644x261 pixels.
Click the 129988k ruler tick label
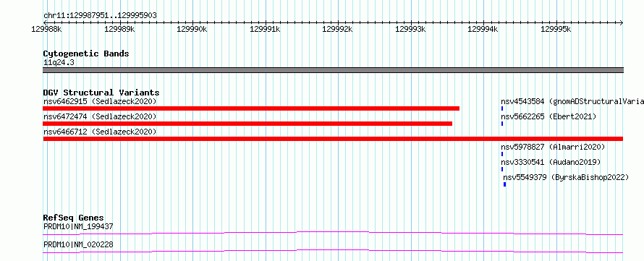[x=47, y=29]
